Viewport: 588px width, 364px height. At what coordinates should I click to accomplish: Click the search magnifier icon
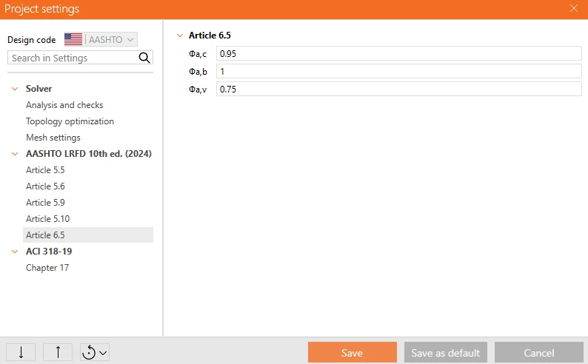click(x=144, y=58)
